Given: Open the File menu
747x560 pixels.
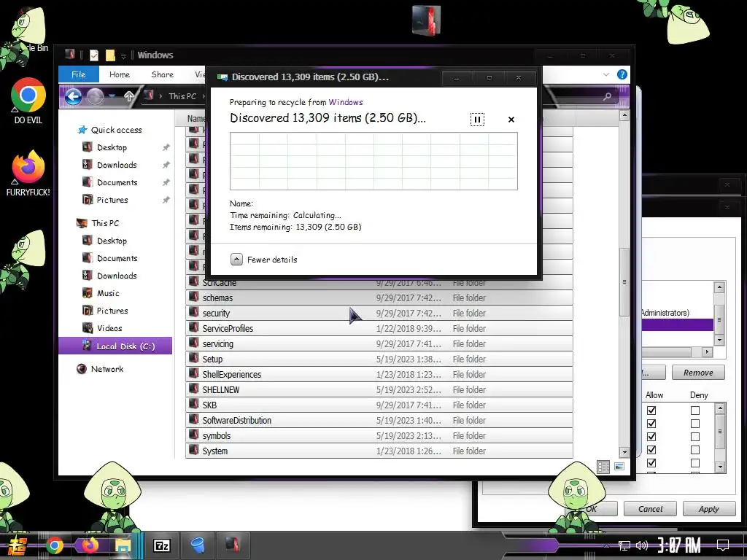Looking at the screenshot, I should (79, 74).
